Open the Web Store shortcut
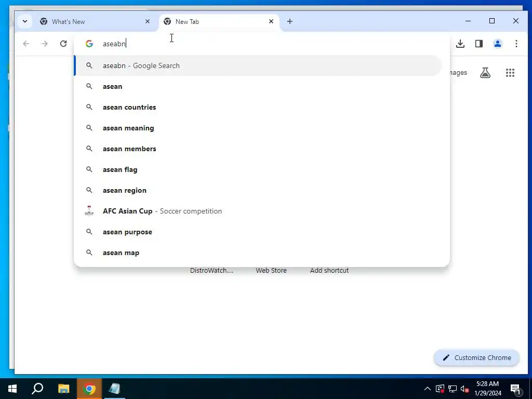Screen dimensions: 532x399 pyautogui.click(x=271, y=270)
